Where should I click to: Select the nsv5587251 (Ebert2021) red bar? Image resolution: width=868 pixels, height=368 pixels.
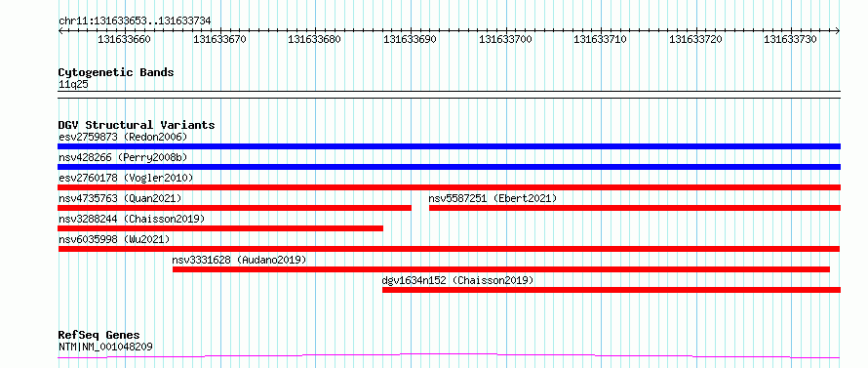(x=635, y=208)
